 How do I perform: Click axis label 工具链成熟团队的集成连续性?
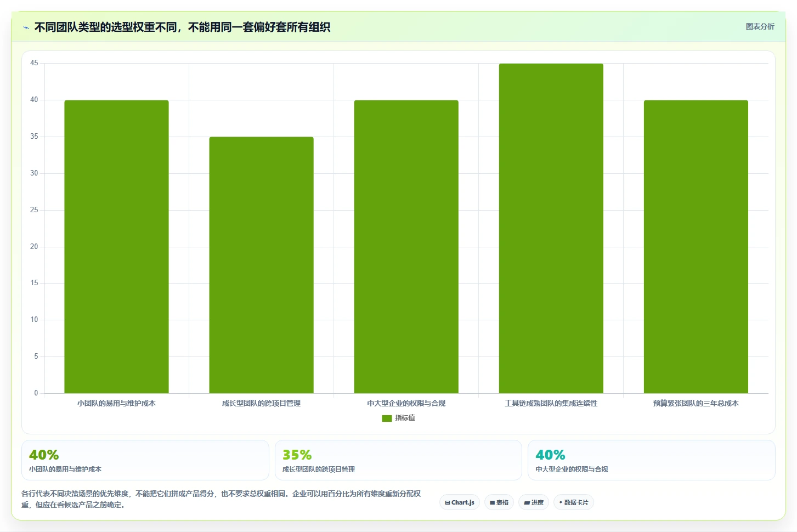tap(551, 403)
